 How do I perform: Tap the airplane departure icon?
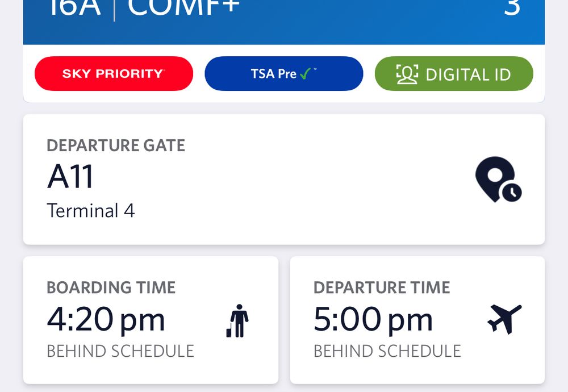[x=504, y=319]
